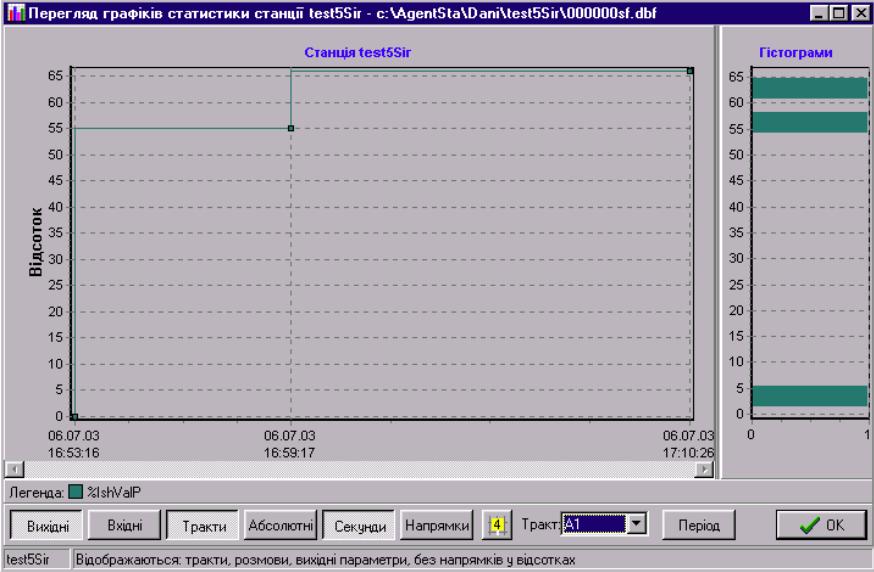This screenshot has height=572, width=874.
Task: Toggle the Вихідні button
Action: [47, 525]
